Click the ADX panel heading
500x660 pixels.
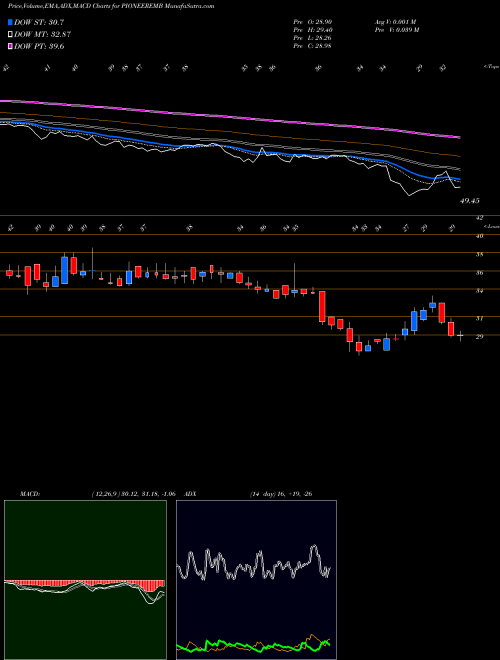[190, 494]
